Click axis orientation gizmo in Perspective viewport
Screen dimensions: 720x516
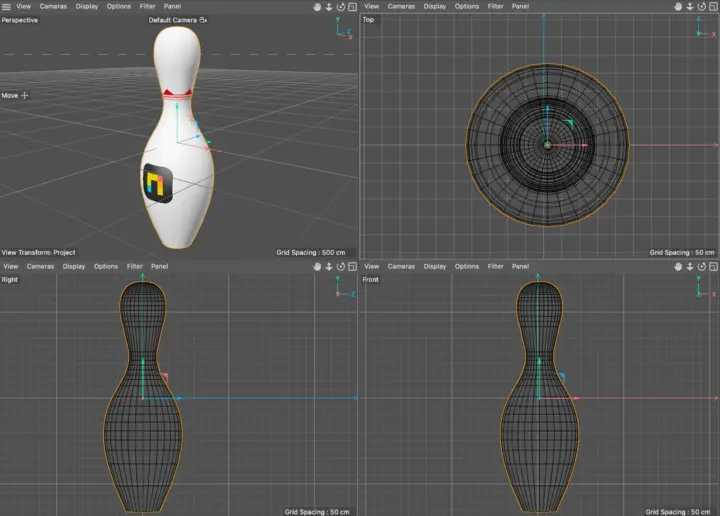343,28
